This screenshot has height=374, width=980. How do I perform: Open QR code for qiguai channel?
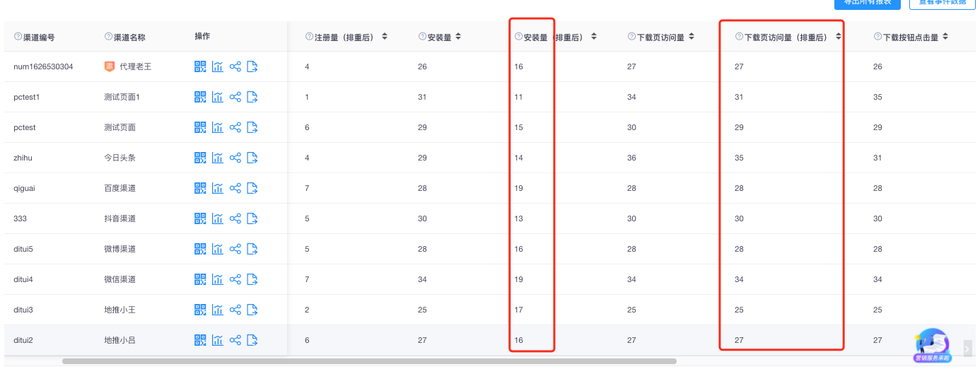click(200, 188)
